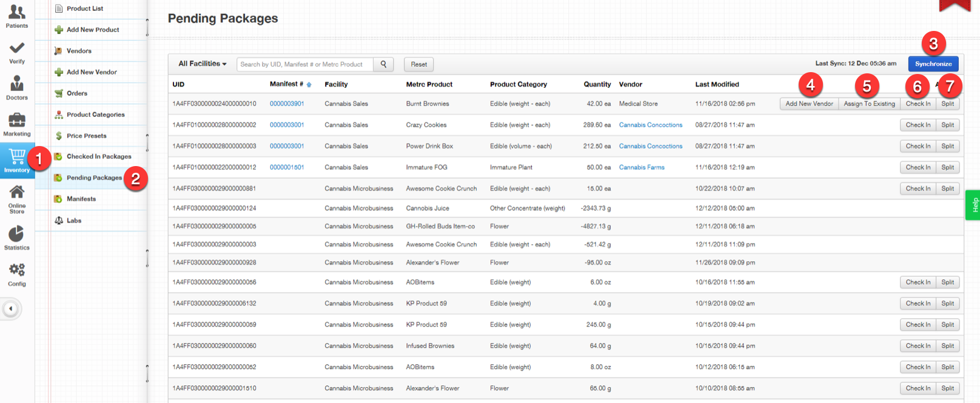The image size is (980, 403).
Task: Focus the UID or Manifest search field
Action: [x=304, y=64]
